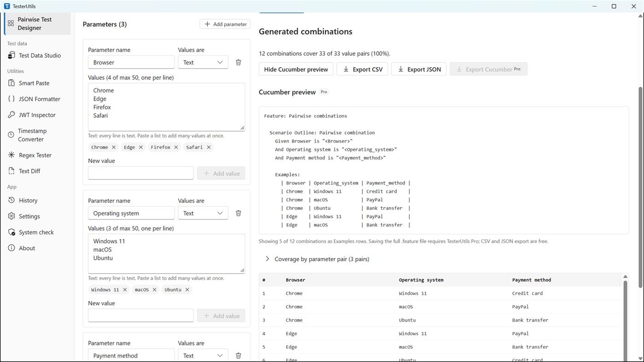Remove the Firefox value chip

(x=176, y=147)
